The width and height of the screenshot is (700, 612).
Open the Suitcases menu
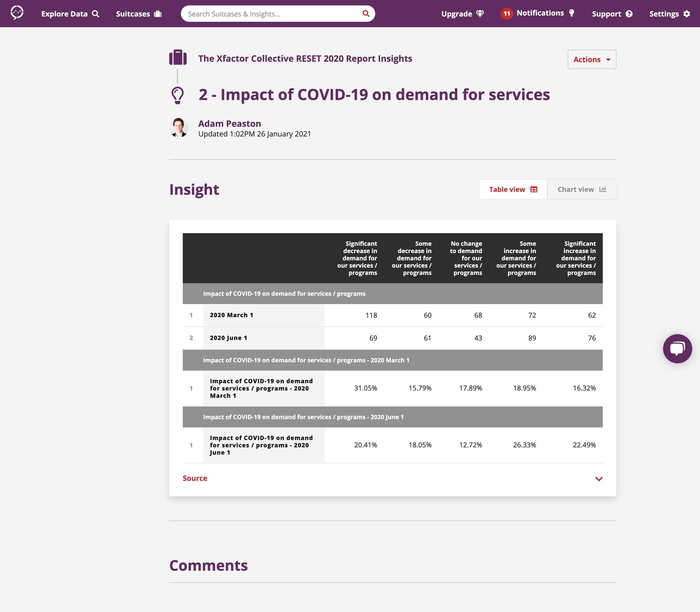133,14
